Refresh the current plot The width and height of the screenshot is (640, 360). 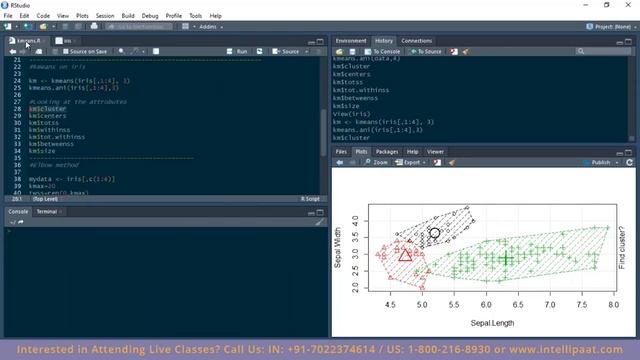[x=629, y=162]
